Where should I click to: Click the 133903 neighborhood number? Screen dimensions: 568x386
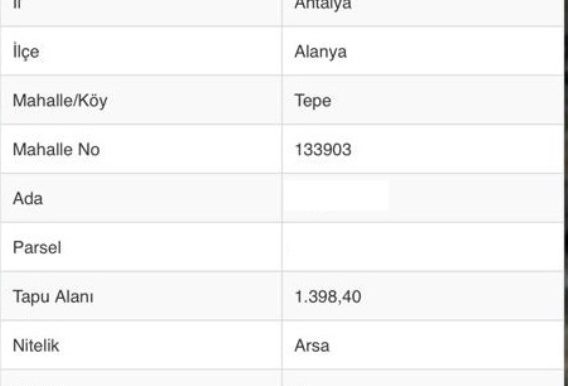click(x=323, y=150)
